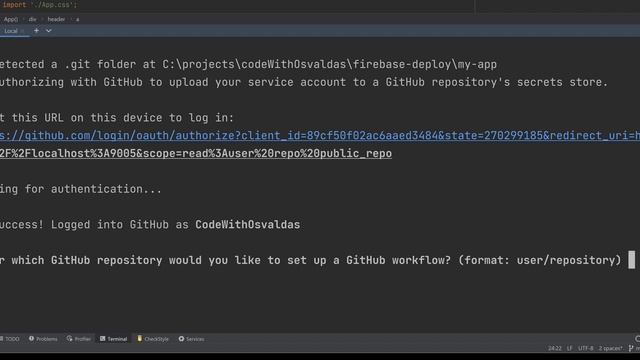
Task: Click the Problems warning icon
Action: [31, 339]
